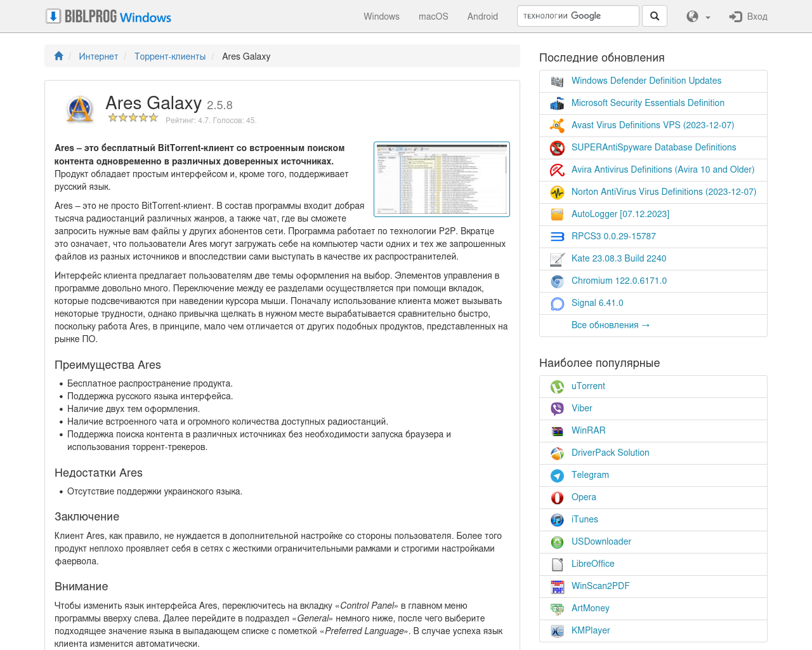Open the macOS section in the navbar
The image size is (812, 650).
[x=433, y=17]
